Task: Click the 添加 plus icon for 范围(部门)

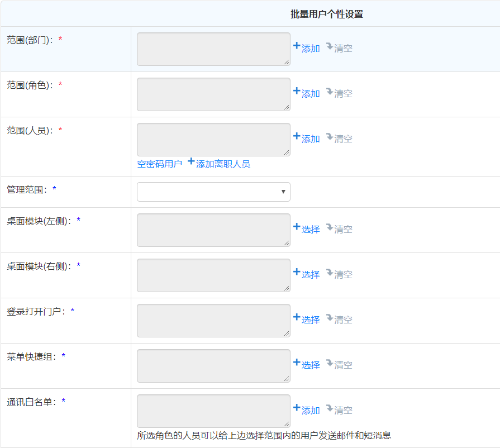Action: point(297,46)
